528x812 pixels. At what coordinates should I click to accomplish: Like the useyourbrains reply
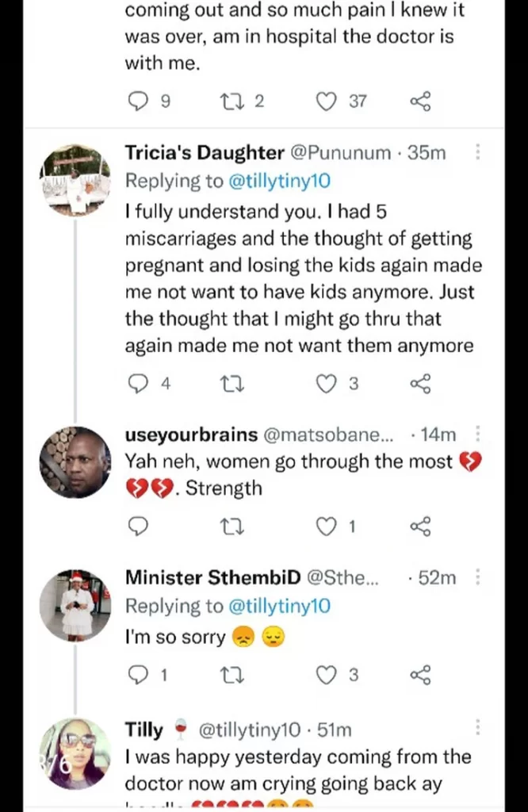point(326,526)
